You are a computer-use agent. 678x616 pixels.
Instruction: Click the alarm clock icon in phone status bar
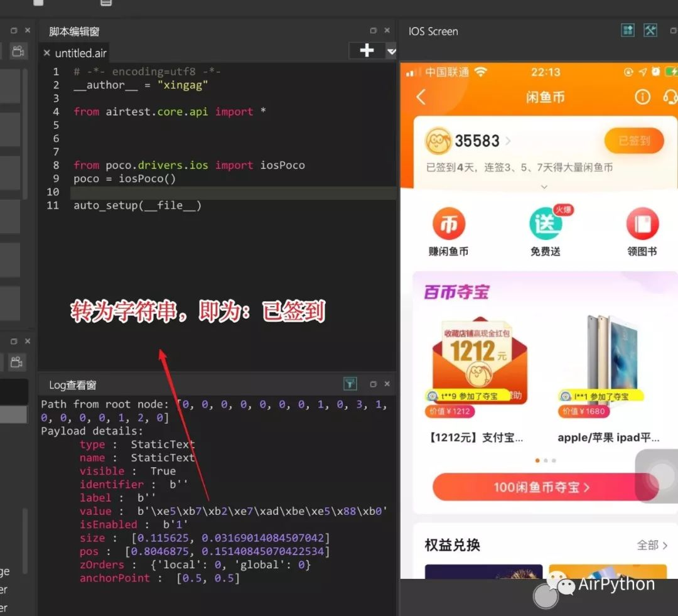(x=656, y=72)
